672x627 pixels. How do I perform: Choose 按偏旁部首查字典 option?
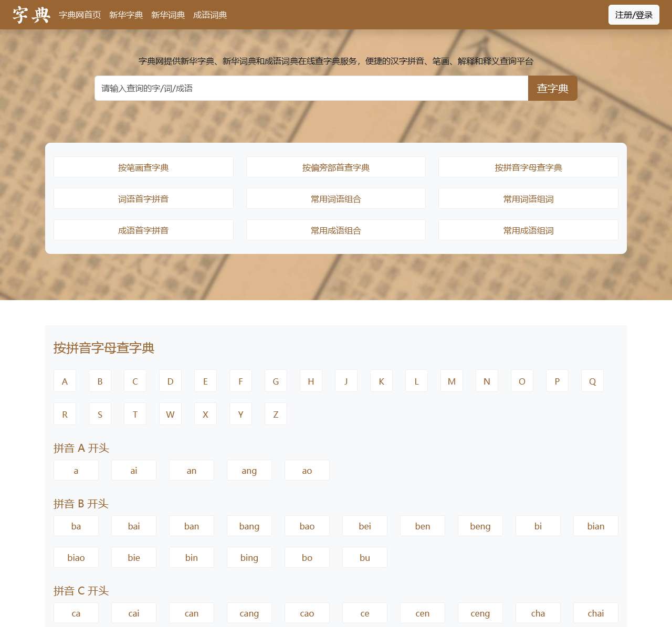(336, 167)
